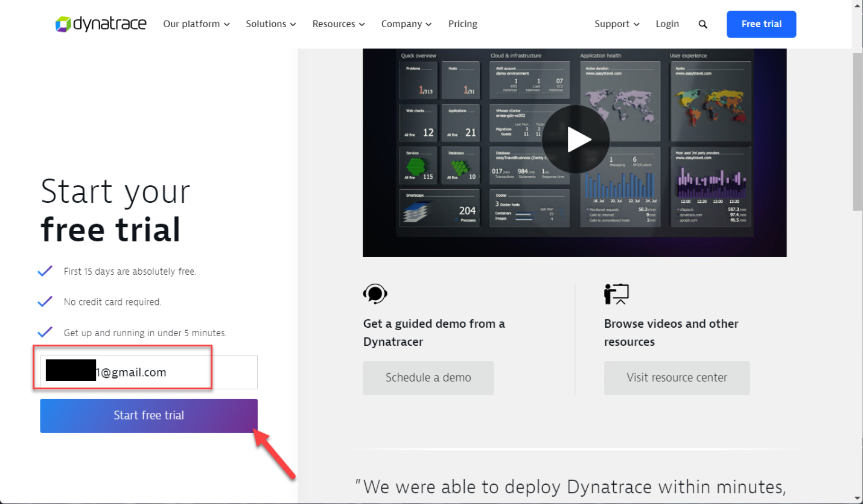Screen dimensions: 863x504
Task: Click the checkmark beside Get up and running
Action: pos(45,333)
